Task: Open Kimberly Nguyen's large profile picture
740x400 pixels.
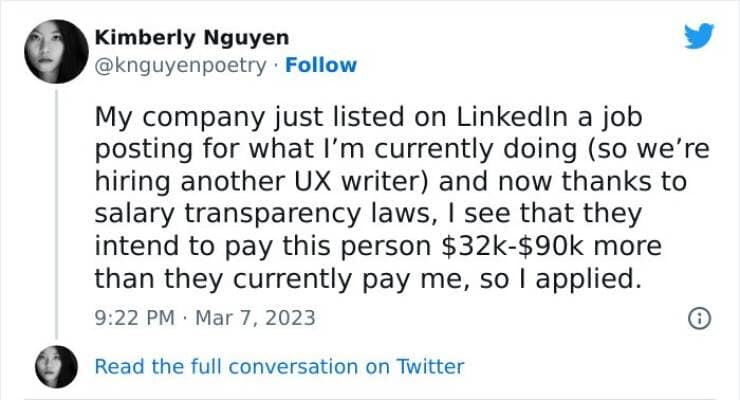Action: tap(54, 51)
